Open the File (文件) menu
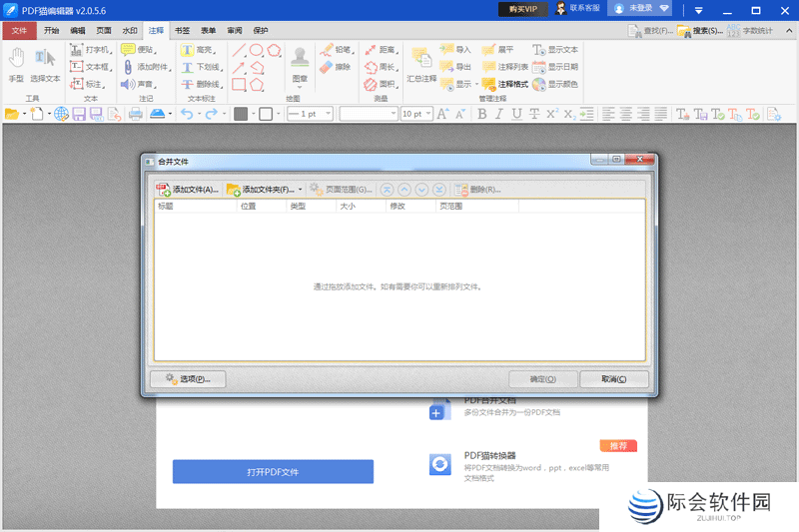 click(19, 31)
